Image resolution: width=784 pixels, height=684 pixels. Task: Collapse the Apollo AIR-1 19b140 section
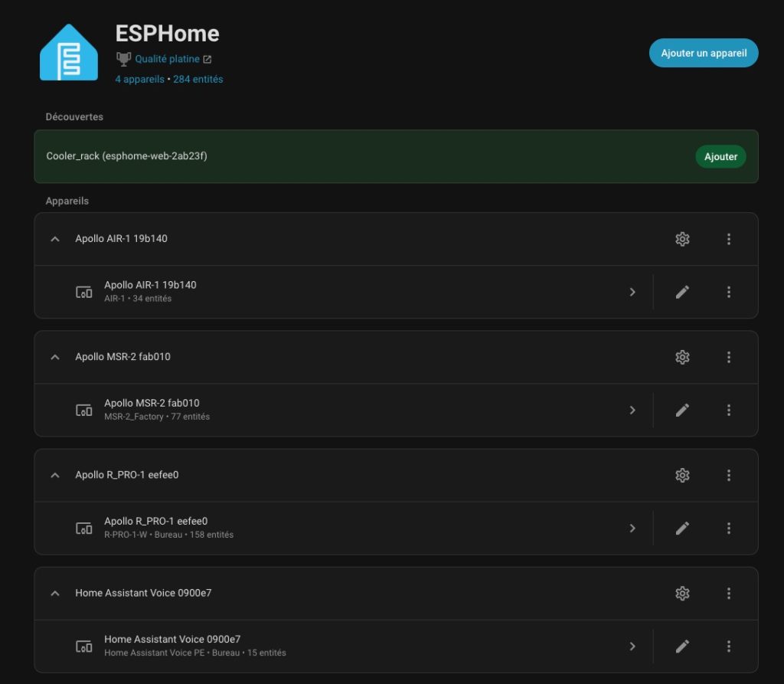pos(54,239)
